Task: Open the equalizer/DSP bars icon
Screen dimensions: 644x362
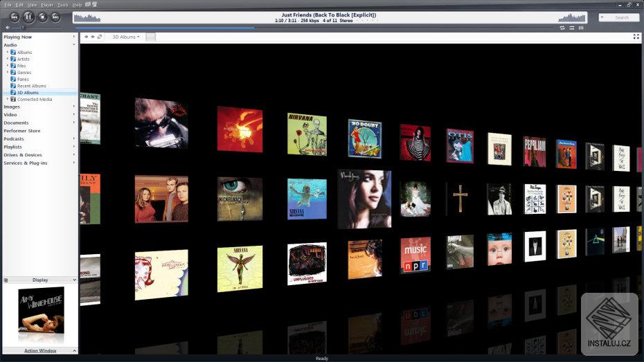Action: tap(581, 28)
